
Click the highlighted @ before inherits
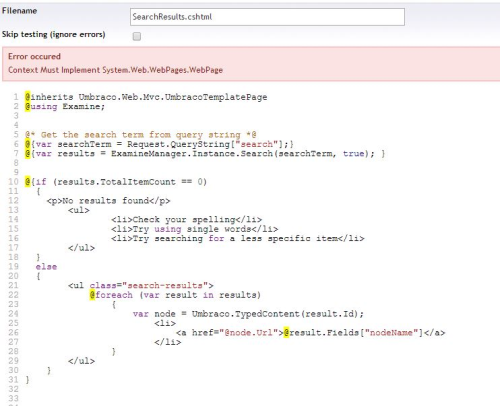pyautogui.click(x=28, y=97)
